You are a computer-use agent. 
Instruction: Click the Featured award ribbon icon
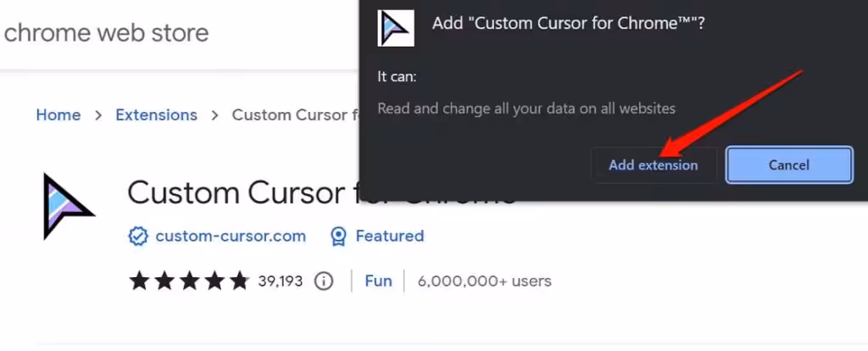[338, 237]
